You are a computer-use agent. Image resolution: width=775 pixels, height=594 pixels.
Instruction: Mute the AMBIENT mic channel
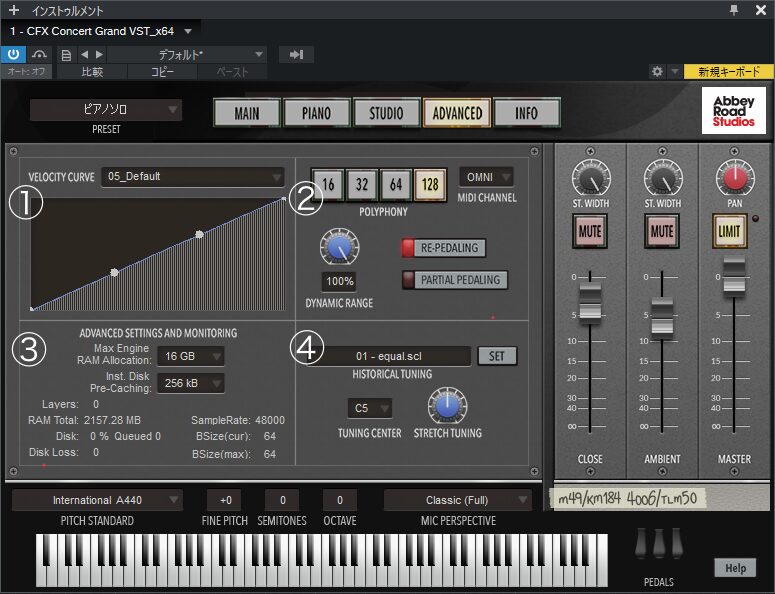point(662,231)
